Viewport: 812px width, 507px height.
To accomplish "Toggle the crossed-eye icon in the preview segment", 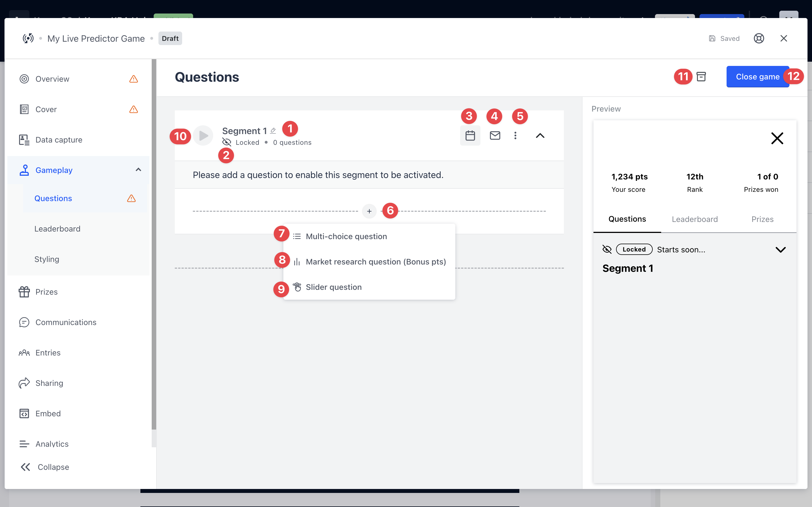I will [607, 250].
